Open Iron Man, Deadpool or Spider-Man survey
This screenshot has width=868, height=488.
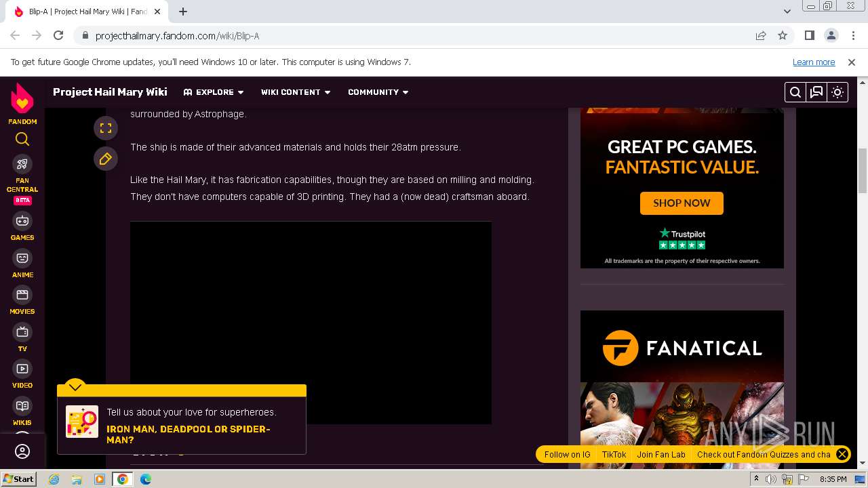[x=188, y=434]
